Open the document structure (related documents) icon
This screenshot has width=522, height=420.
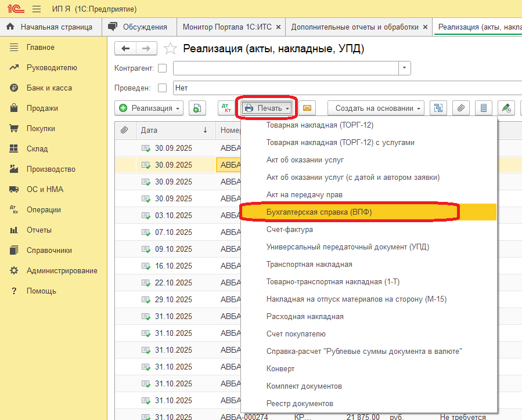(438, 108)
